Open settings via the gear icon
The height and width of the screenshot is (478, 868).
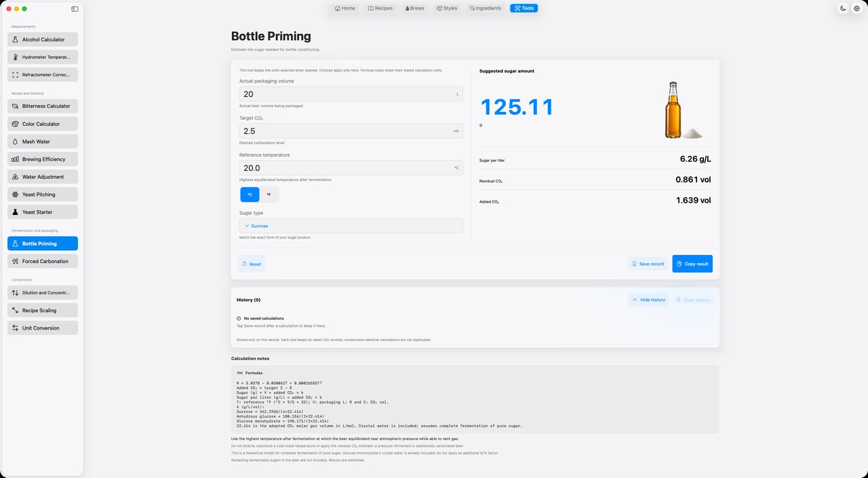[x=856, y=8]
